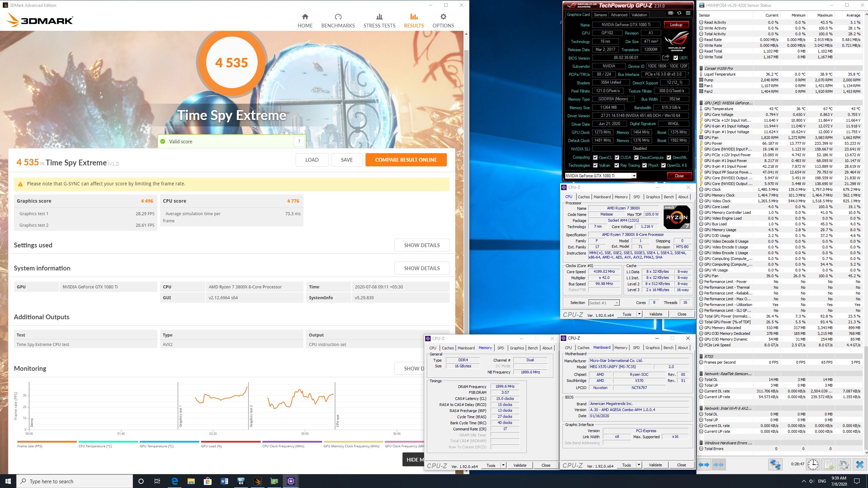Screen dimensions: 868x488
Task: Open GPU-Z hamburger menu
Action: point(688,13)
